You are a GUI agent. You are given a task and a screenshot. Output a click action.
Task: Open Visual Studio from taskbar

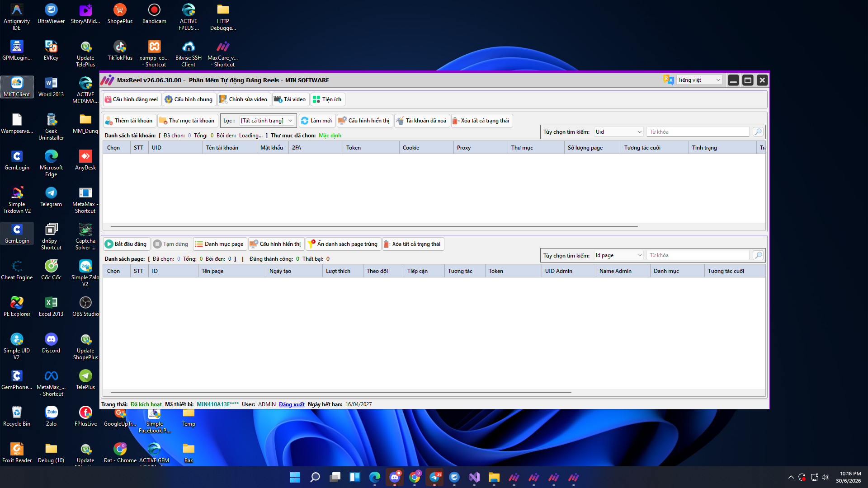click(x=474, y=477)
